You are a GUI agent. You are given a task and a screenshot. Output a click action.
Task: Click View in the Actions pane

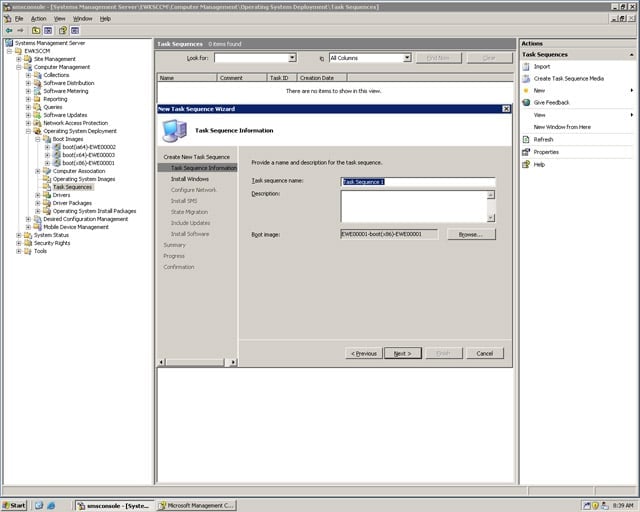click(540, 115)
